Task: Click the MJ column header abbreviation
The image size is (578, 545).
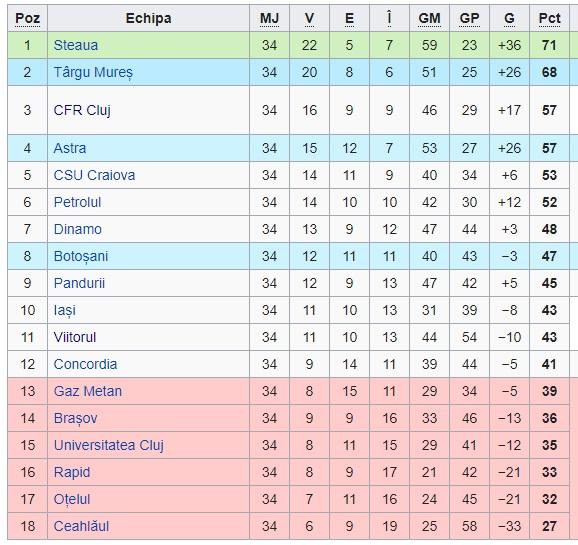Action: 269,18
